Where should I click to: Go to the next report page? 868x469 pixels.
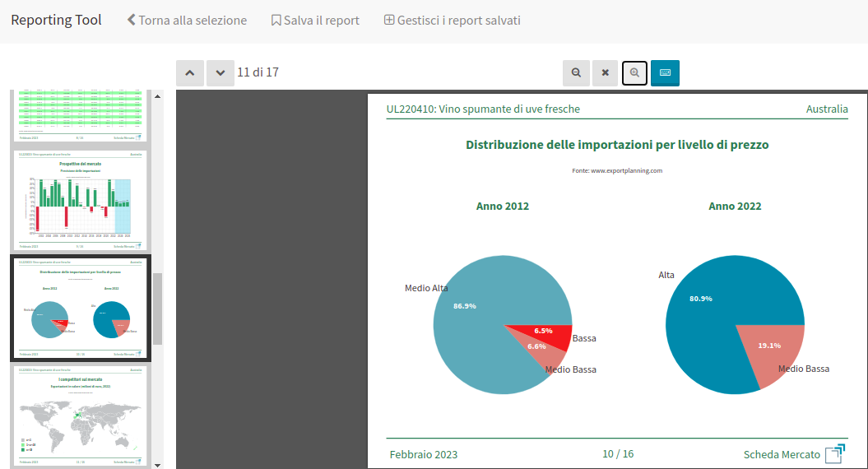[x=220, y=72]
